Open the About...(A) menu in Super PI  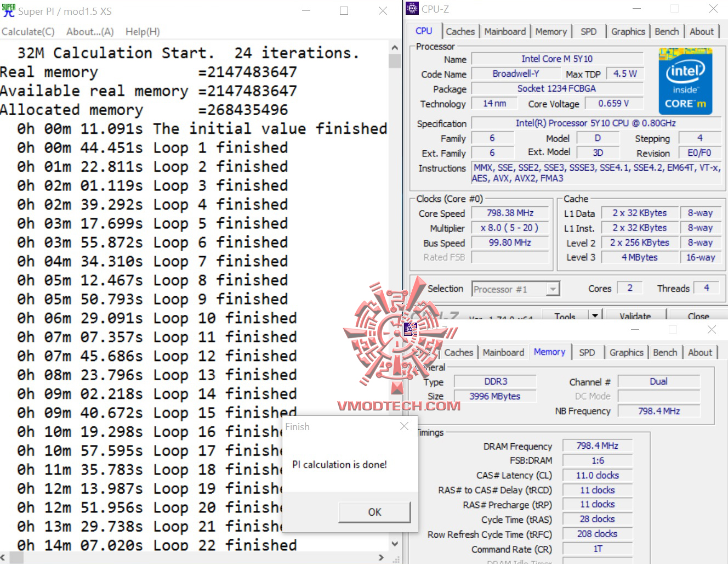click(x=90, y=32)
